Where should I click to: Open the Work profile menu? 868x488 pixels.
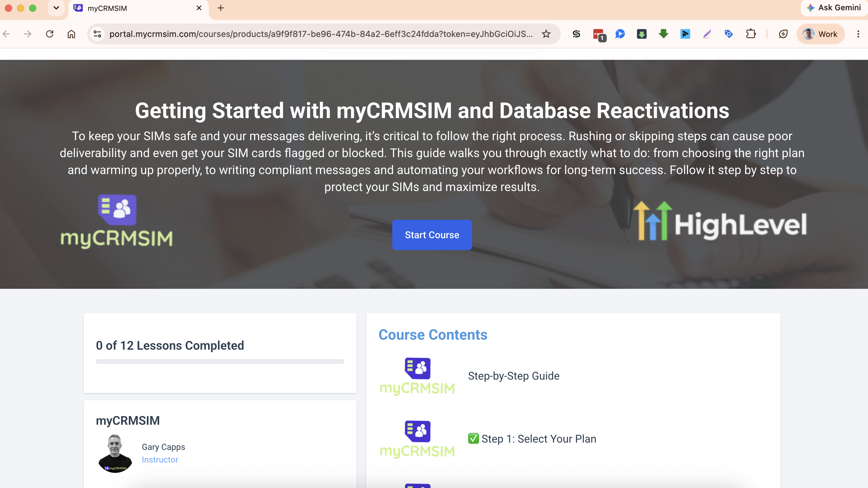821,34
